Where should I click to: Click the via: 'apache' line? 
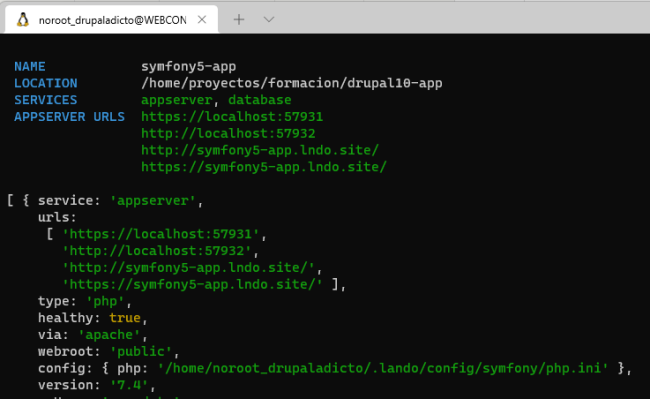92,335
